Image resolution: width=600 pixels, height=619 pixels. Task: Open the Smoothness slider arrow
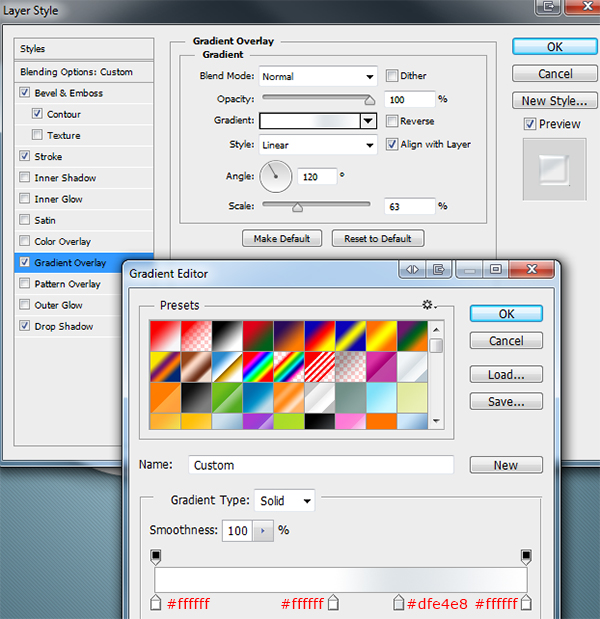(262, 531)
